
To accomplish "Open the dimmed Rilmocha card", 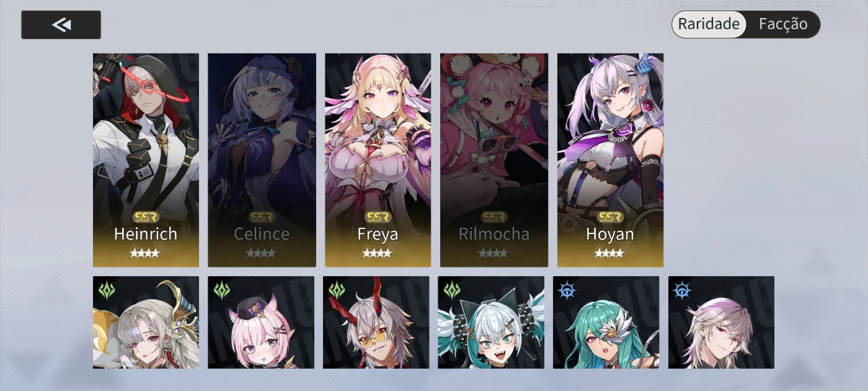I will coord(494,160).
